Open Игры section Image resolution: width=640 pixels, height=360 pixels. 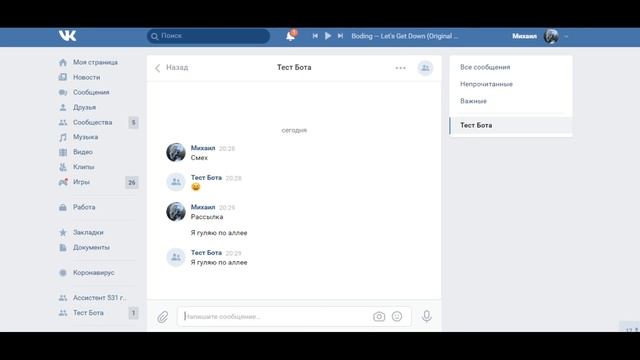(81, 182)
